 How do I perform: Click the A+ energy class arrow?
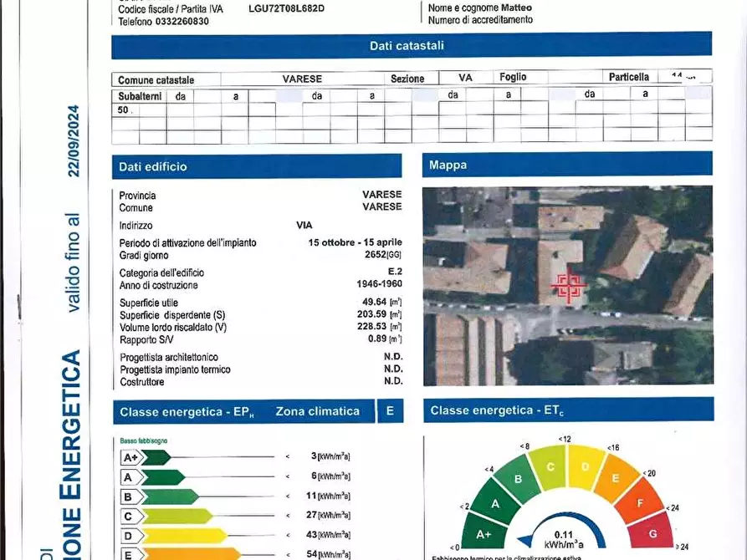[145, 457]
